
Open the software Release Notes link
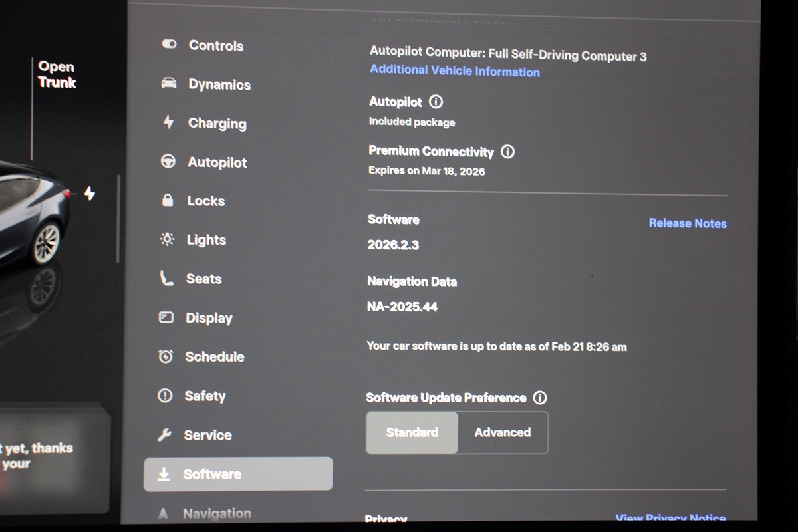tap(688, 223)
